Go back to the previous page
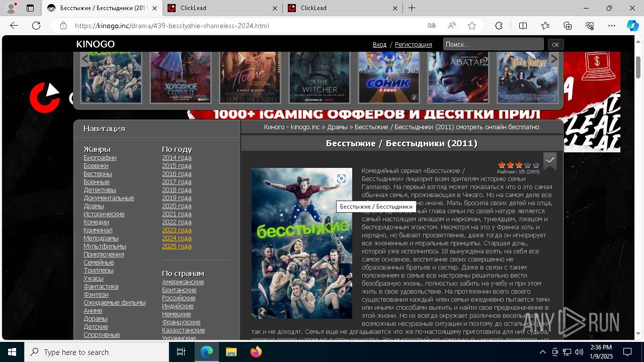 [14, 26]
